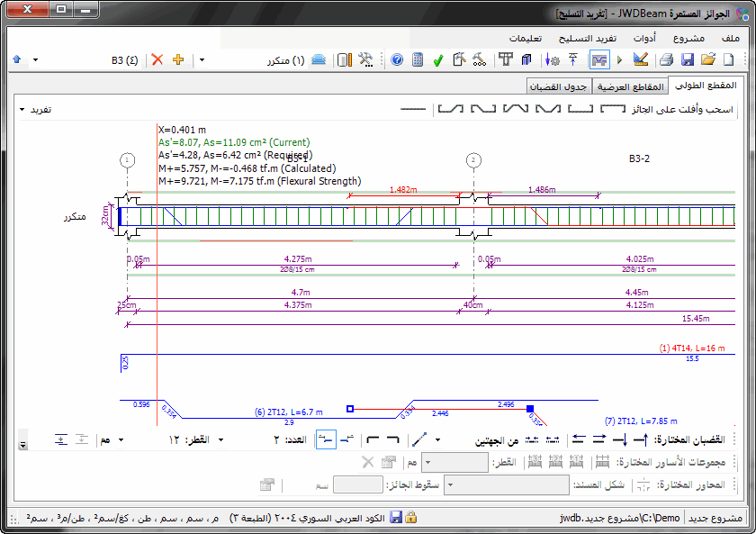
Task: Delete beam with red X icon
Action: coord(157,60)
